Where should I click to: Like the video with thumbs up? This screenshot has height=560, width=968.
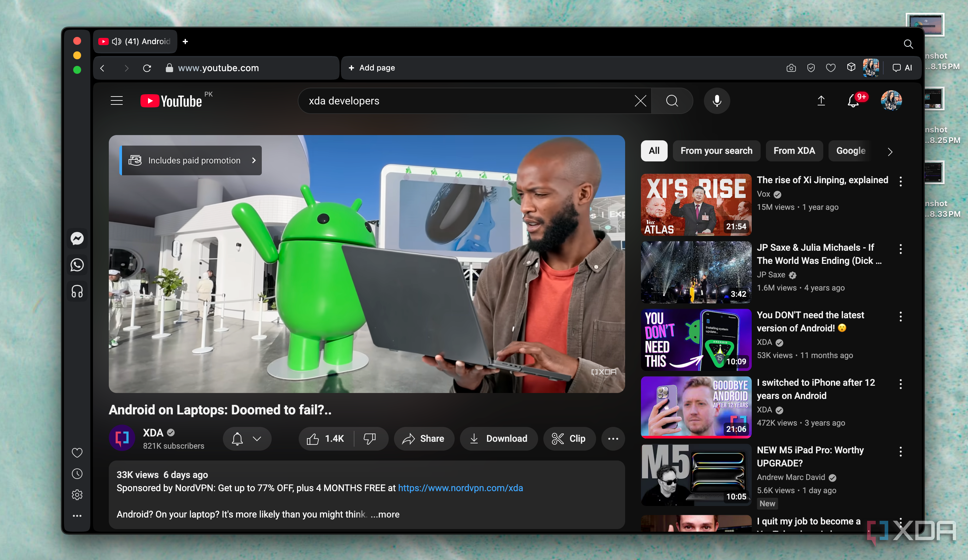326,439
